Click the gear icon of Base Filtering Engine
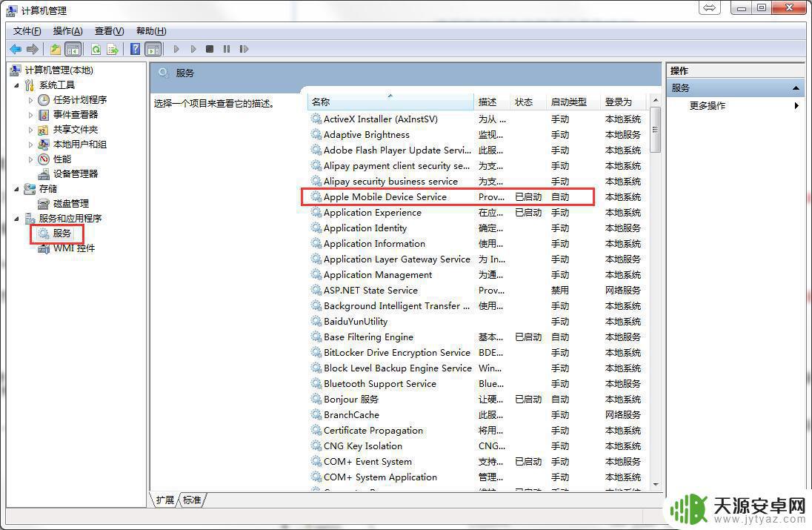The height and width of the screenshot is (530, 812). click(316, 337)
